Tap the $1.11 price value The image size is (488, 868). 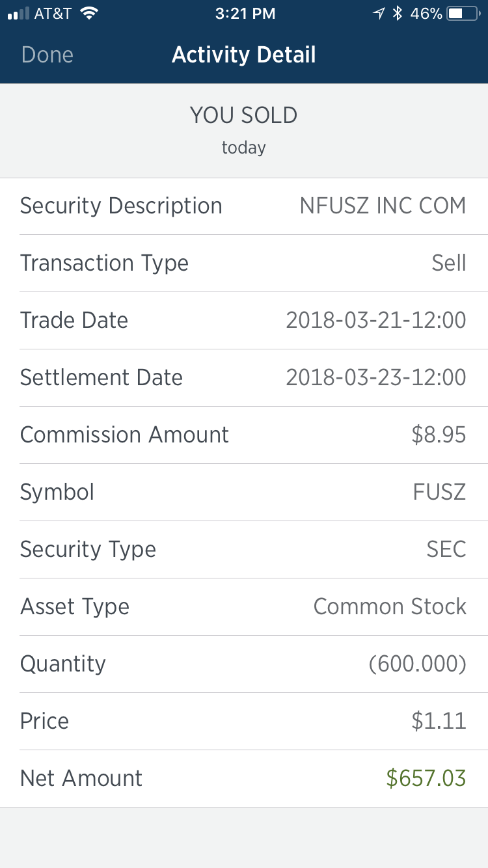439,722
